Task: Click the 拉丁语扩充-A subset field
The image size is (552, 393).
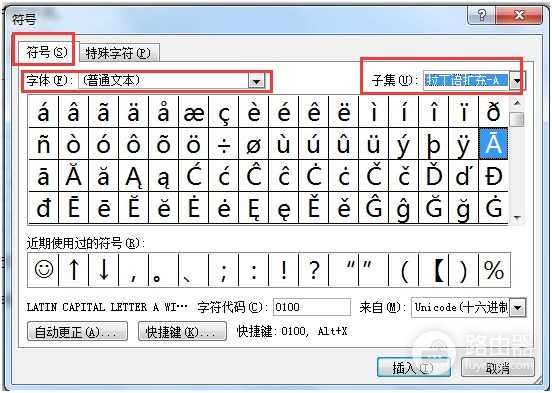Action: (x=466, y=81)
